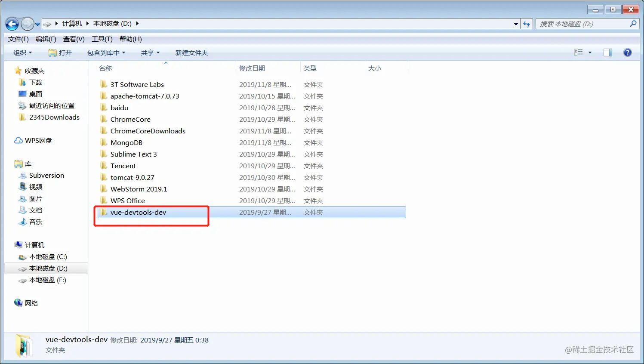
Task: Select the WPS Office folder icon
Action: 104,200
